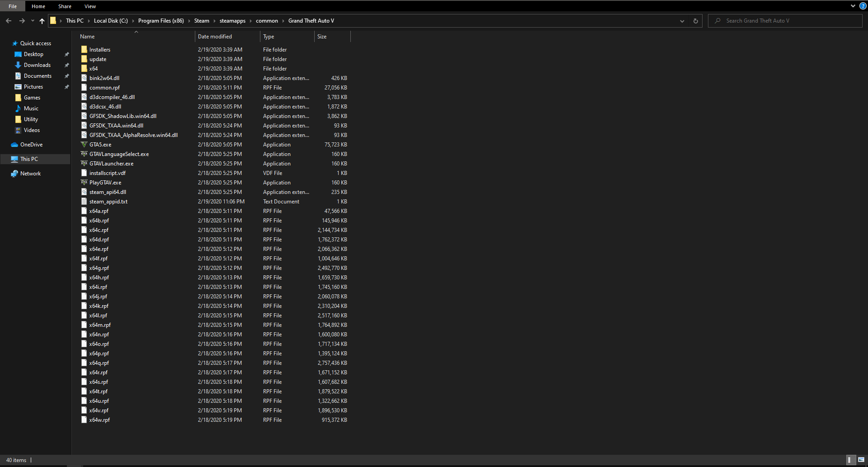The height and width of the screenshot is (467, 868).
Task: Open the File menu
Action: point(13,6)
